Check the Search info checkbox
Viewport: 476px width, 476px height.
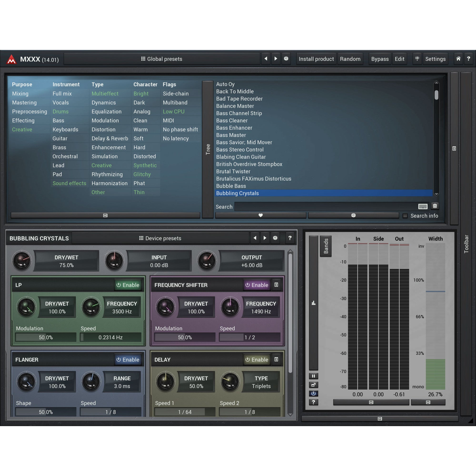(405, 216)
